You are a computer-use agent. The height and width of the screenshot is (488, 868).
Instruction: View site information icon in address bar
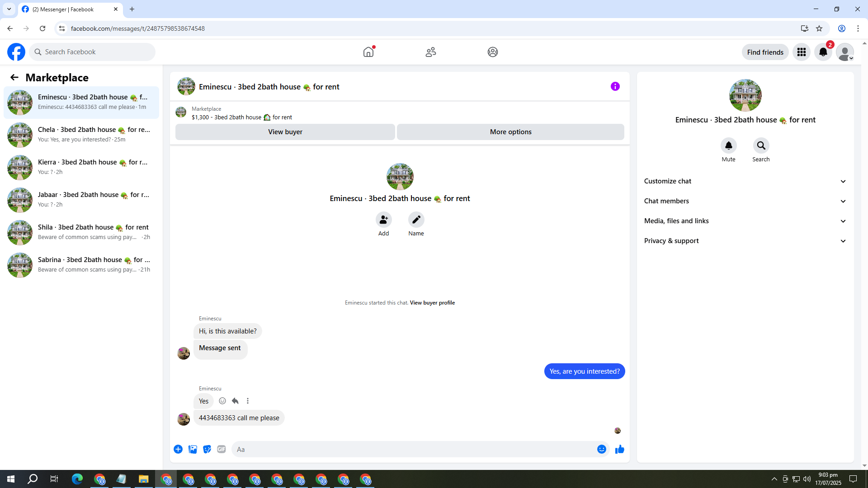[x=62, y=28]
